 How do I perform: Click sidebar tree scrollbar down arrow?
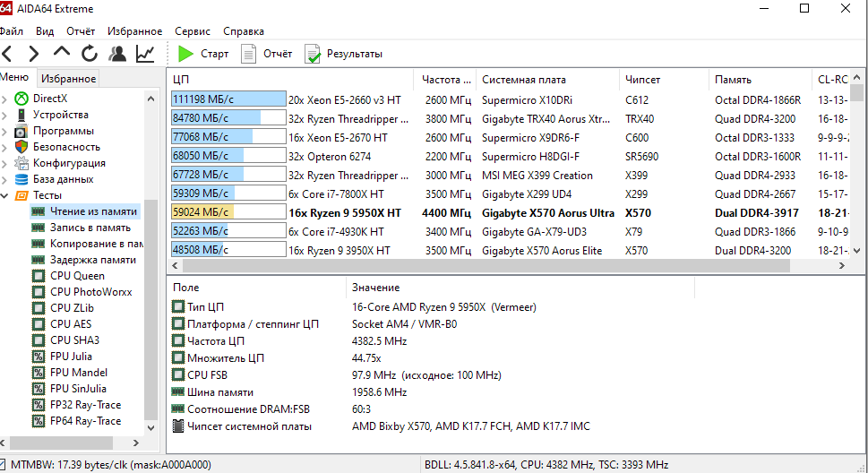coord(150,427)
